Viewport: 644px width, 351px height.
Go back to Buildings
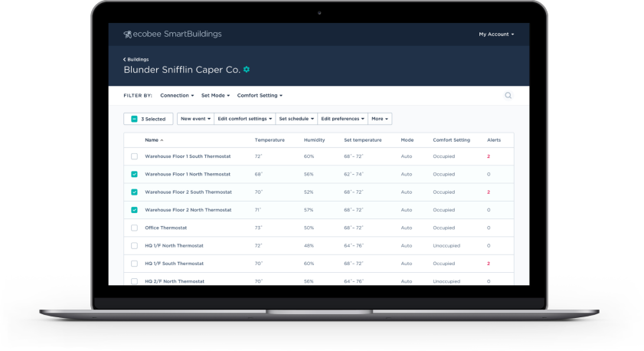click(136, 59)
